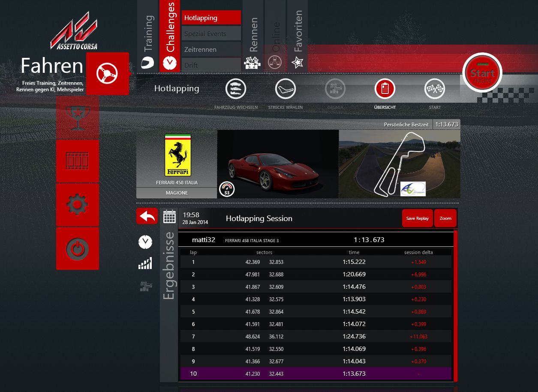
Task: Click the MAGIONE track label
Action: 177,193
